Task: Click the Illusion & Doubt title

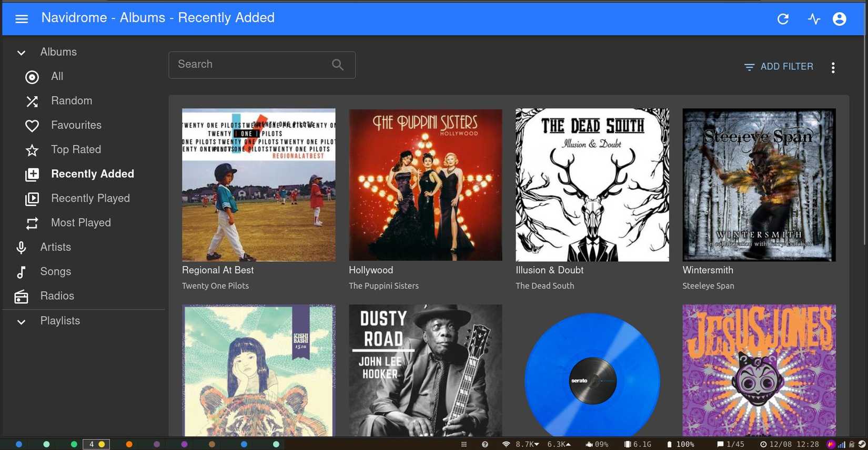Action: click(x=549, y=270)
